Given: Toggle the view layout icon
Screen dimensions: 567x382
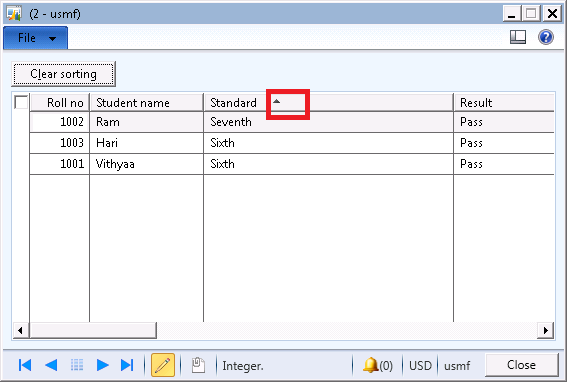Looking at the screenshot, I should 518,37.
